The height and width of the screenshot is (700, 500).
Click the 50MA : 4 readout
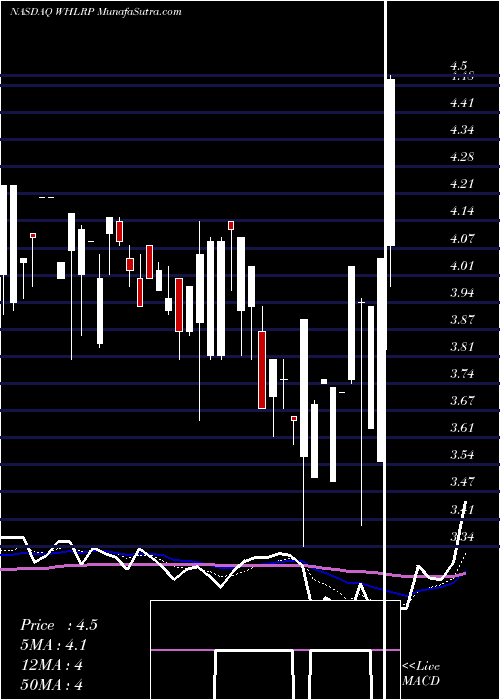(51, 685)
